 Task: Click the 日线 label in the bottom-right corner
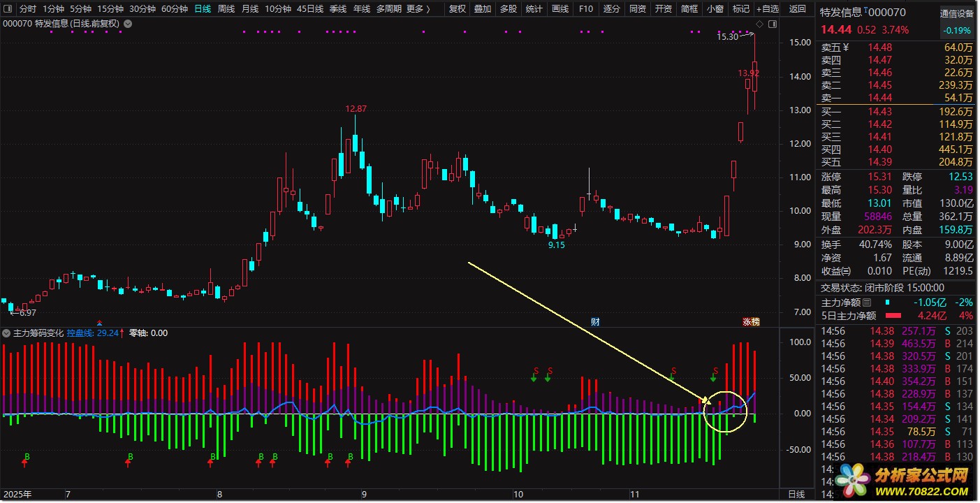click(796, 494)
